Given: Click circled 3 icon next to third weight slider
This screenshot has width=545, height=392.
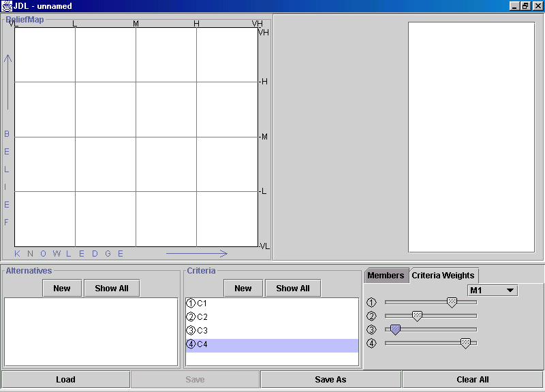Looking at the screenshot, I should [x=371, y=329].
